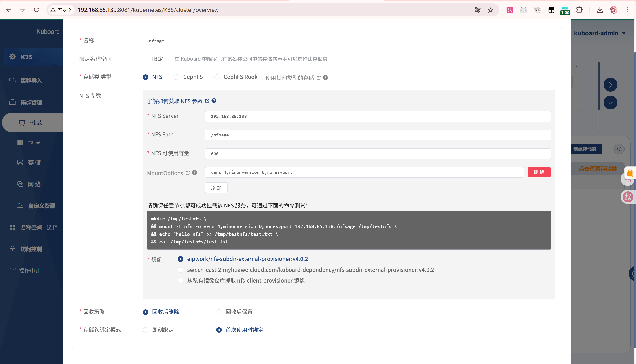Click the help icon next to MountOptions
The height and width of the screenshot is (364, 636).
(194, 172)
